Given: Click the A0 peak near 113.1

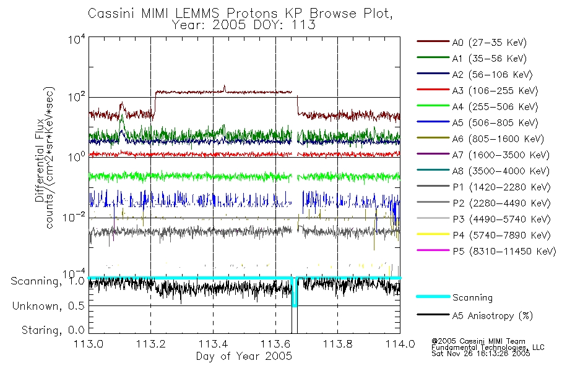Looking at the screenshot, I should click(121, 105).
